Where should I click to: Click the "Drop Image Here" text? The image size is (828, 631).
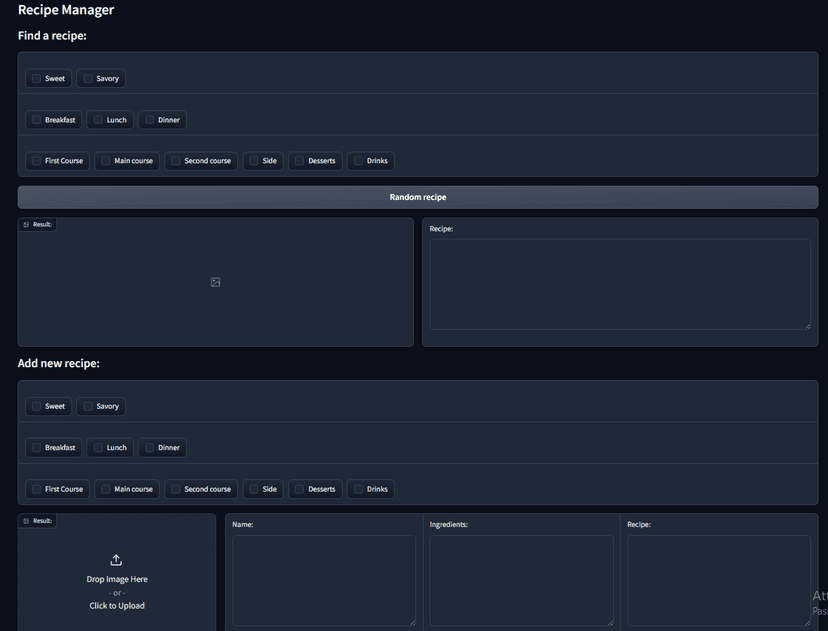117,579
